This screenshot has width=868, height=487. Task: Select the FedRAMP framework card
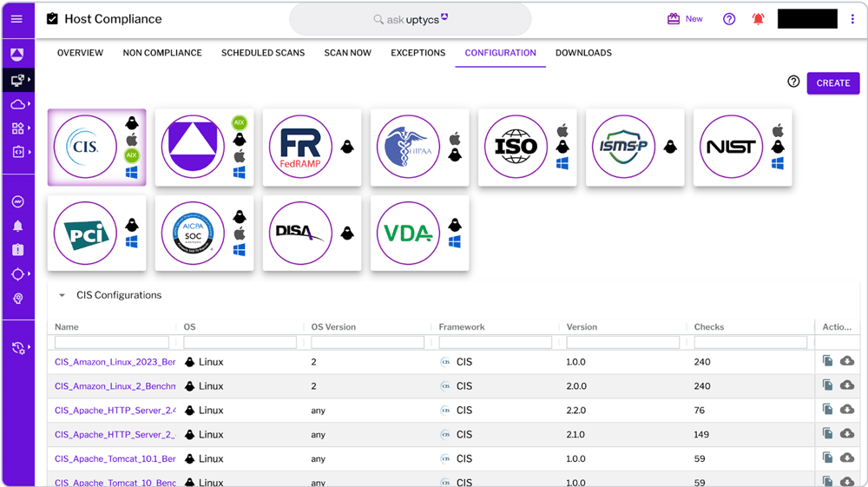[x=312, y=148]
